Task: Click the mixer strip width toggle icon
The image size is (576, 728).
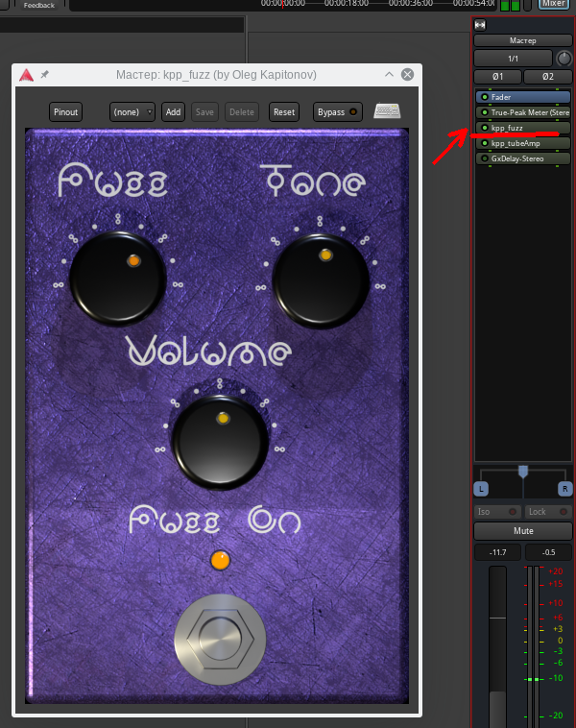Action: pyautogui.click(x=480, y=25)
